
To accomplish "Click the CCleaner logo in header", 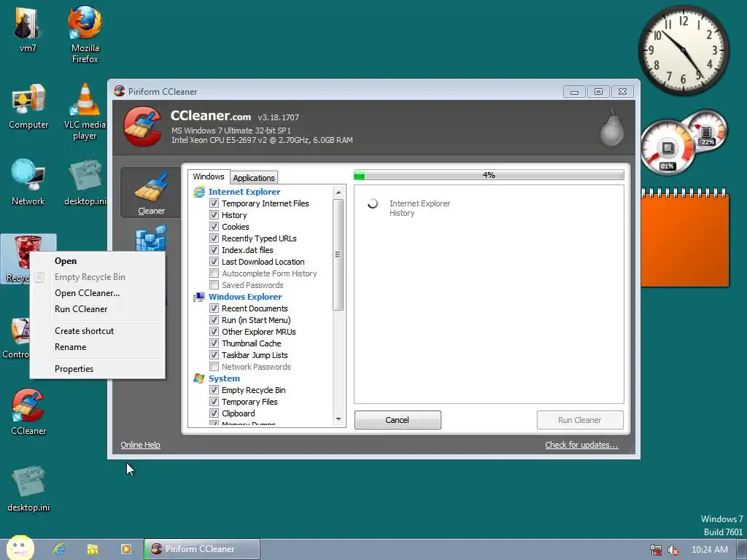I will [x=142, y=126].
